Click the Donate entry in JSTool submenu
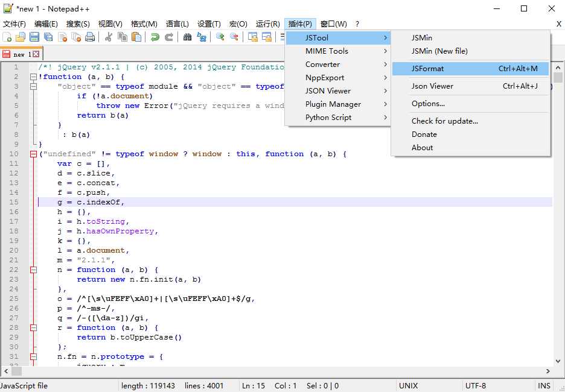565x392 pixels. click(424, 134)
